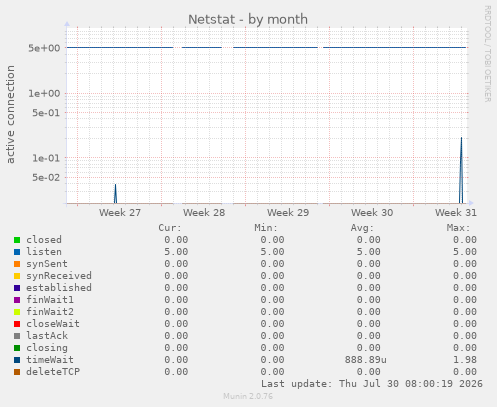Click the timeWait spike in Week 31
Viewport: 497px width, 407px height.
pyautogui.click(x=461, y=170)
